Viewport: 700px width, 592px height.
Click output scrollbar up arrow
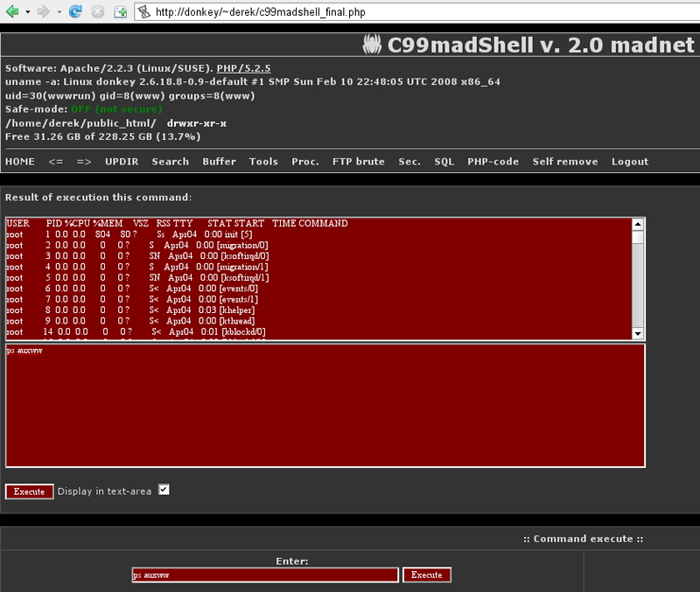pos(638,224)
